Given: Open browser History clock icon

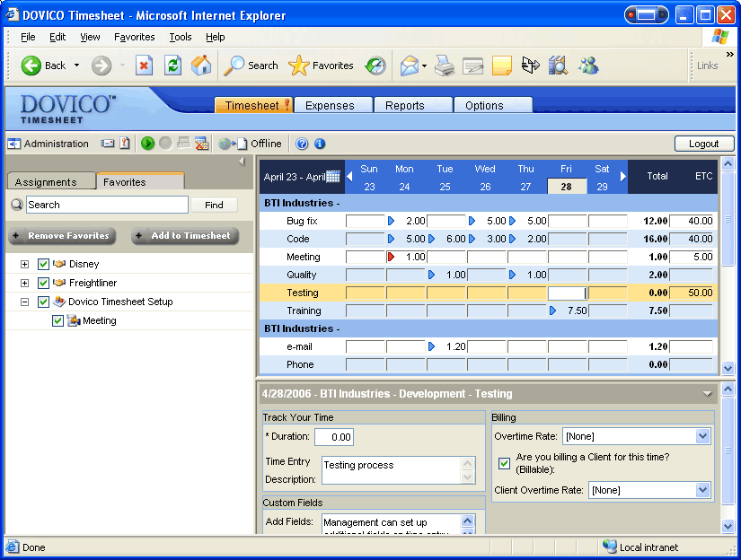Looking at the screenshot, I should click(x=375, y=66).
